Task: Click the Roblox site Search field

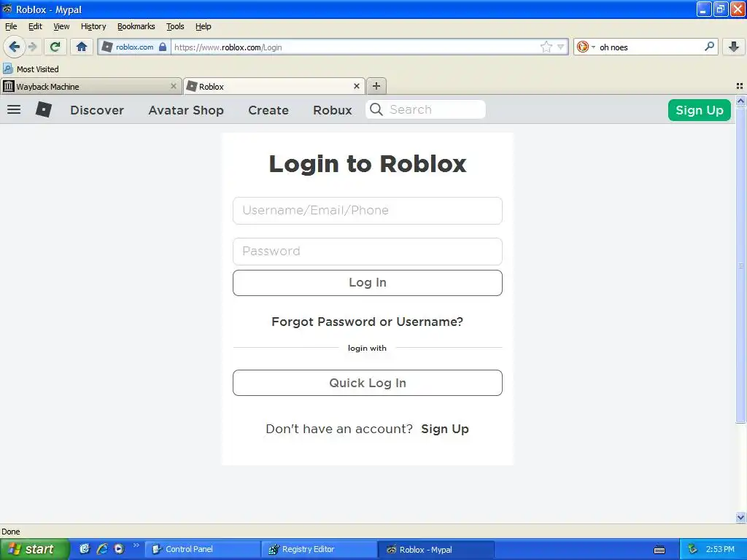Action: [426, 109]
